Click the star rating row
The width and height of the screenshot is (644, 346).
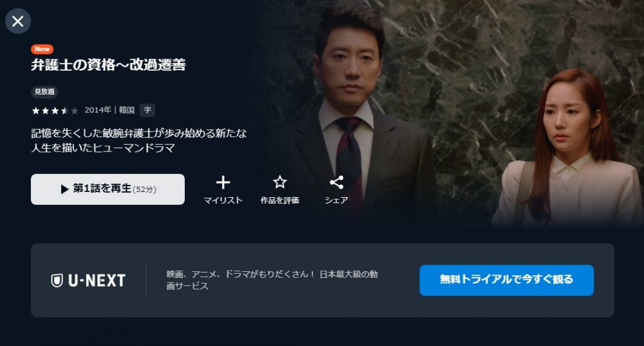pyautogui.click(x=55, y=111)
